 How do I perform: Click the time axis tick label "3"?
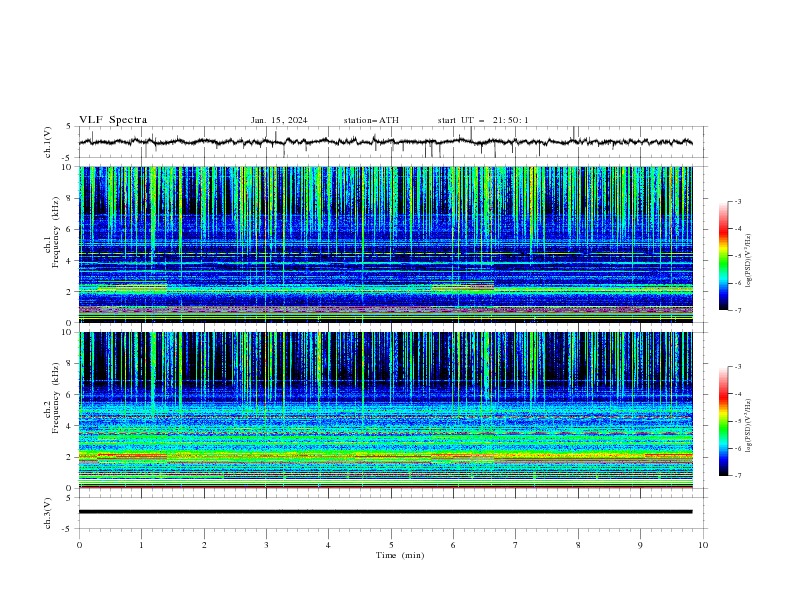point(266,545)
